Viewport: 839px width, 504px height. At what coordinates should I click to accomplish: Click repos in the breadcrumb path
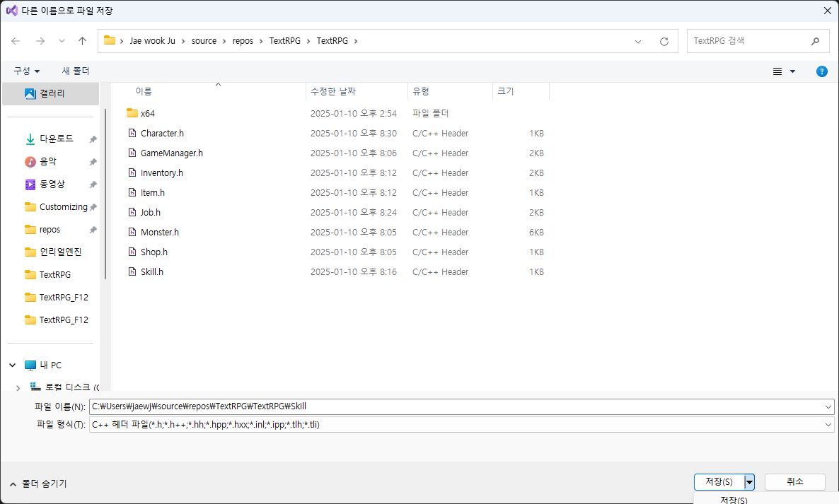click(243, 41)
